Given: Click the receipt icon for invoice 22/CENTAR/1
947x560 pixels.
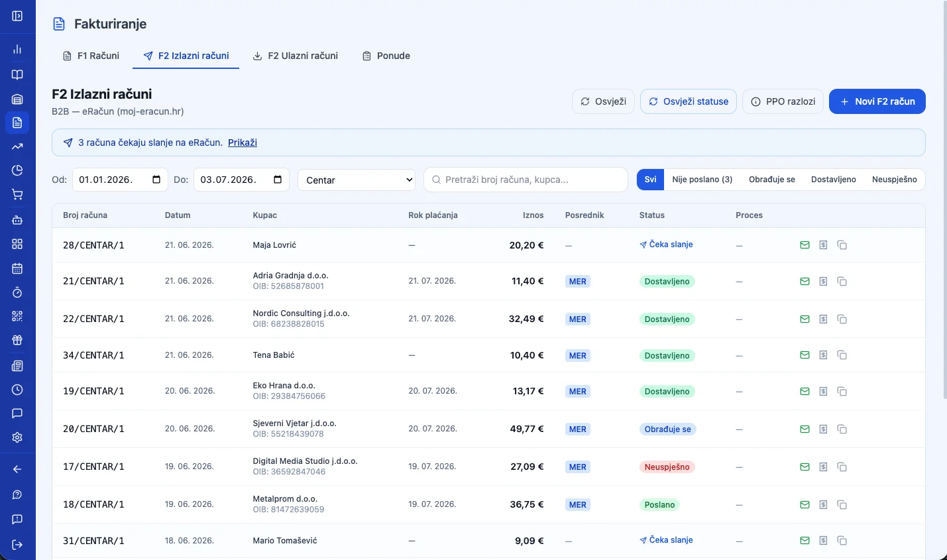Looking at the screenshot, I should click(x=823, y=319).
